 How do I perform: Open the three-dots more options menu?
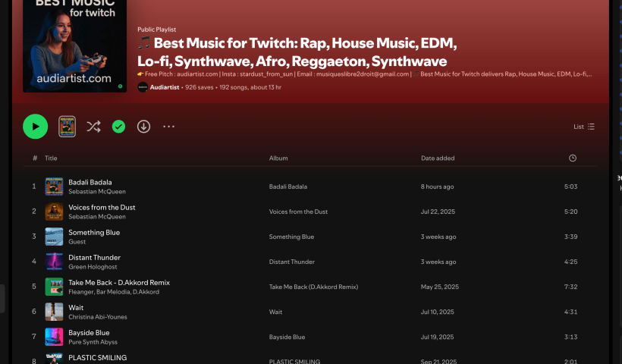pyautogui.click(x=168, y=127)
